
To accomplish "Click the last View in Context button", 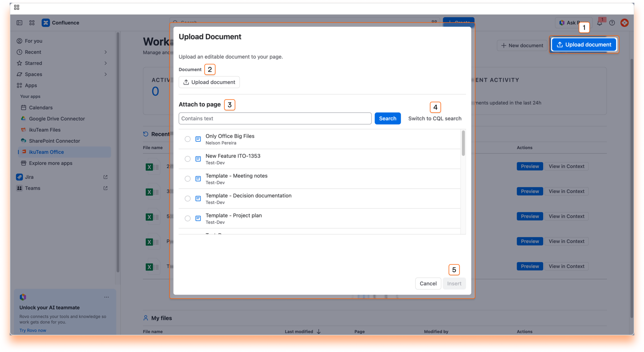I will (x=567, y=266).
